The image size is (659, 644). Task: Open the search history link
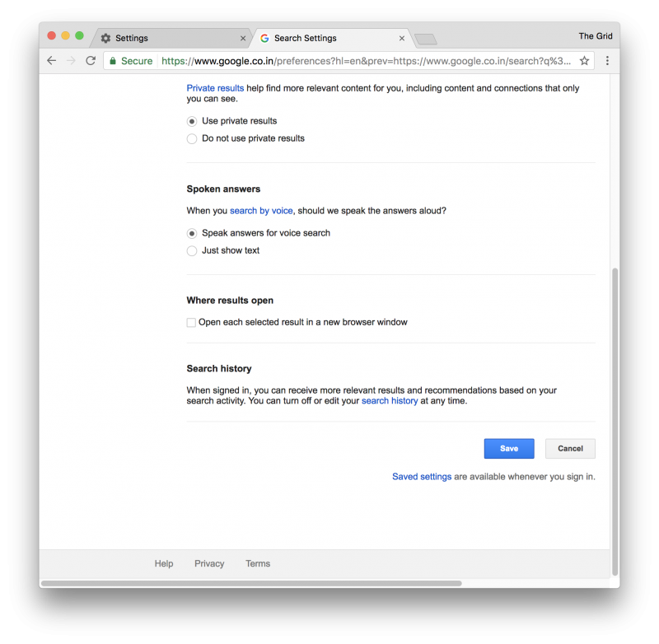tap(390, 401)
